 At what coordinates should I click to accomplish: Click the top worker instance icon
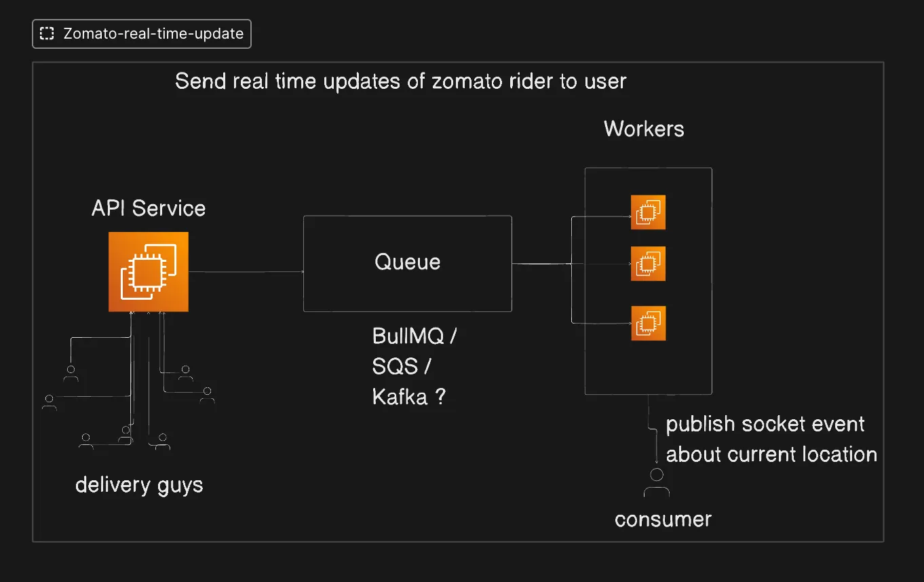point(648,212)
